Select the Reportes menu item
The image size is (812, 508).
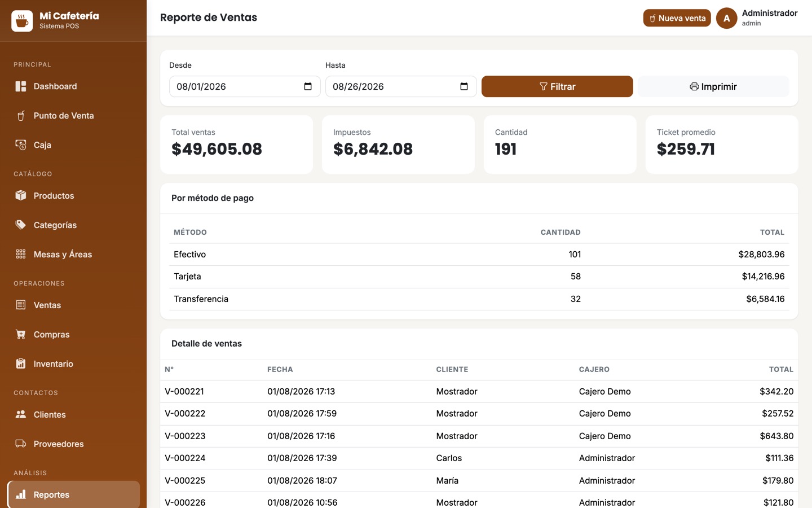coord(73,494)
